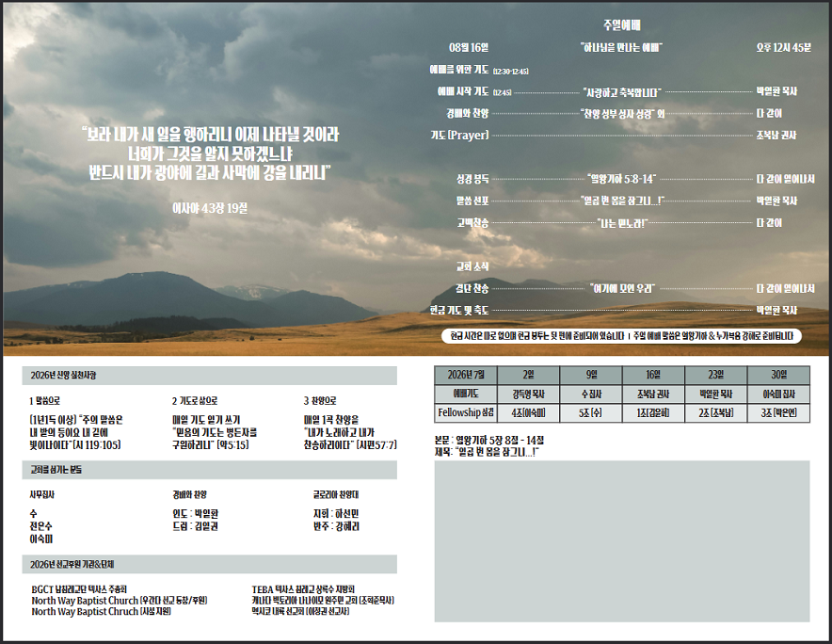
Task: Click the quote line beginning '보라 내가 새 일을'
Action: (x=210, y=135)
